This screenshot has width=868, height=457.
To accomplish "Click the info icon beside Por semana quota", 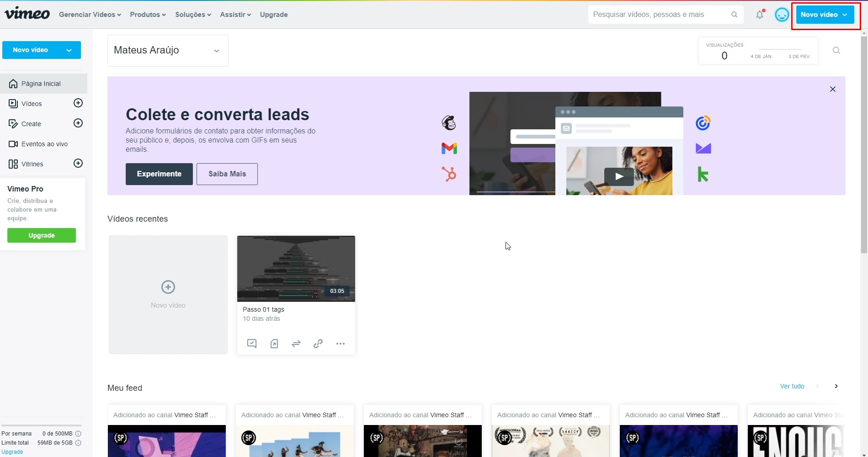I will (x=78, y=434).
